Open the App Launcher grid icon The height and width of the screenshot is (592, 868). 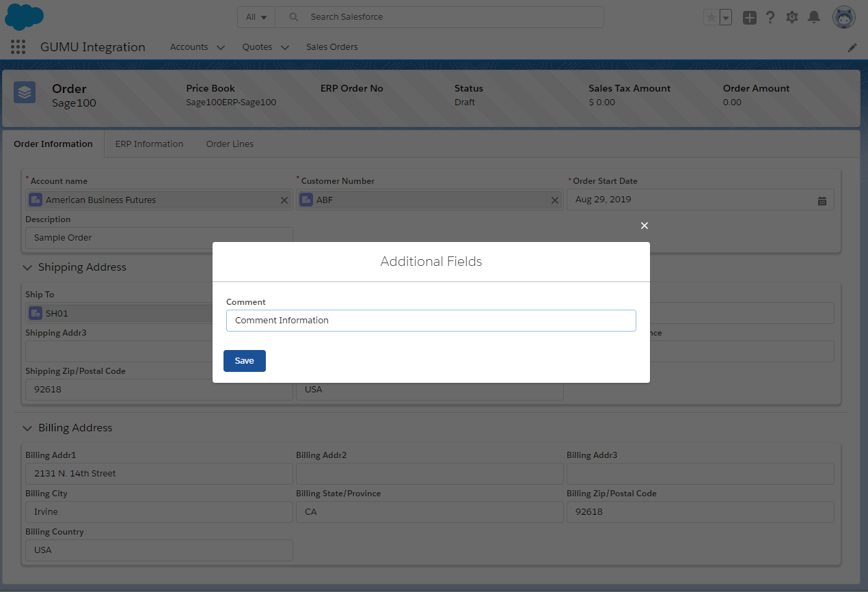18,47
